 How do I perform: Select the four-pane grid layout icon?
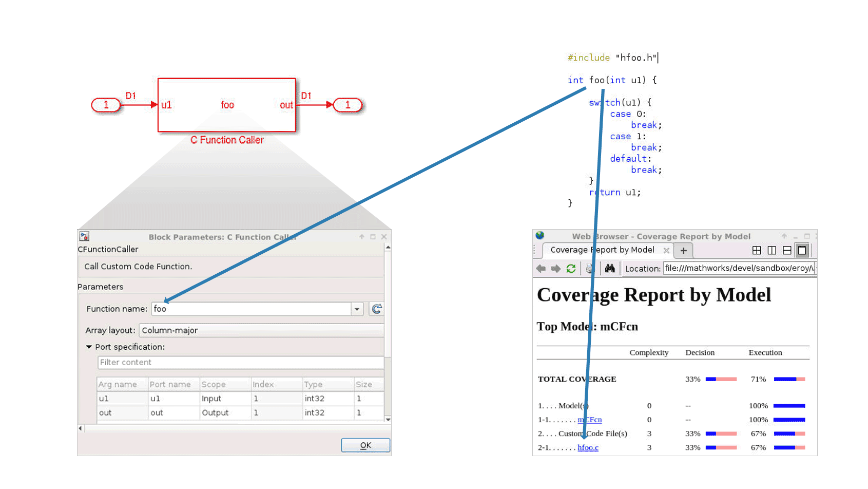(757, 250)
